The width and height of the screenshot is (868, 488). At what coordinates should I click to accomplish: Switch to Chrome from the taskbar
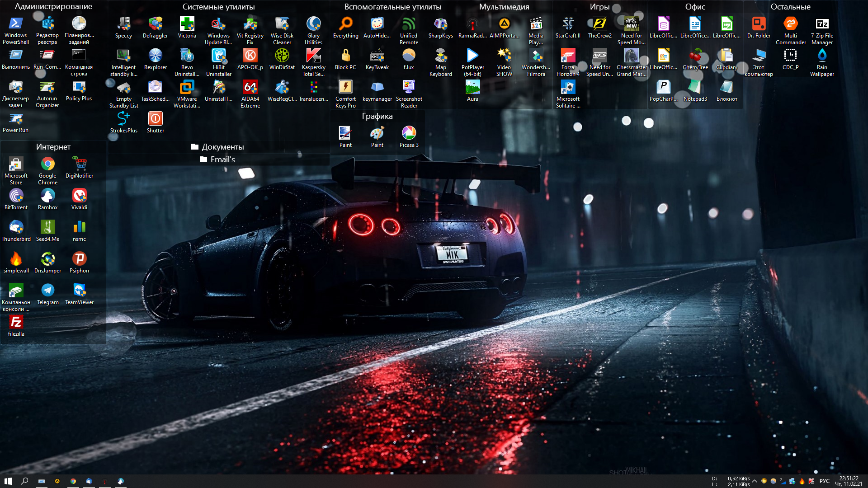pos(73,481)
